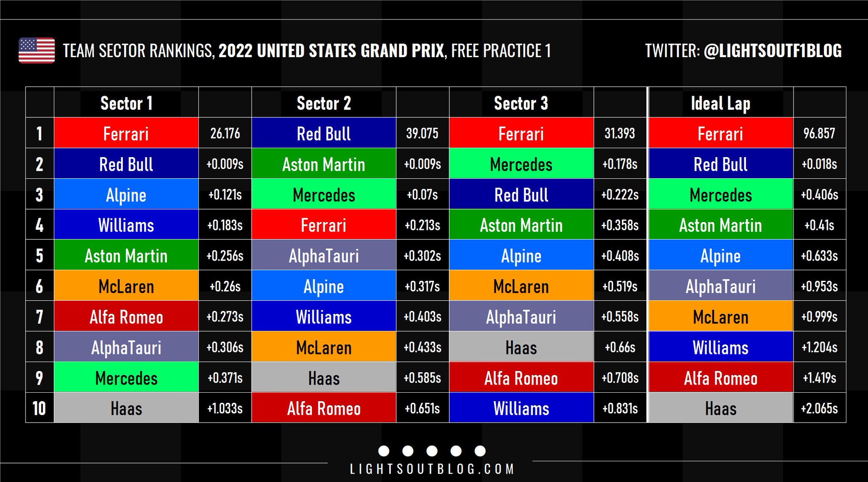Select the middle pagination dot
868x482 pixels.
pos(432,451)
